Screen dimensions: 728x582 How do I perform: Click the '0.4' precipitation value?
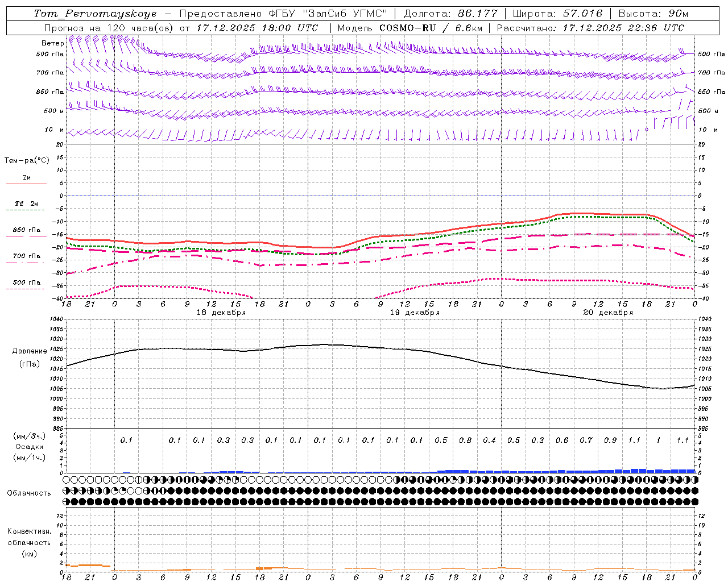pos(489,440)
